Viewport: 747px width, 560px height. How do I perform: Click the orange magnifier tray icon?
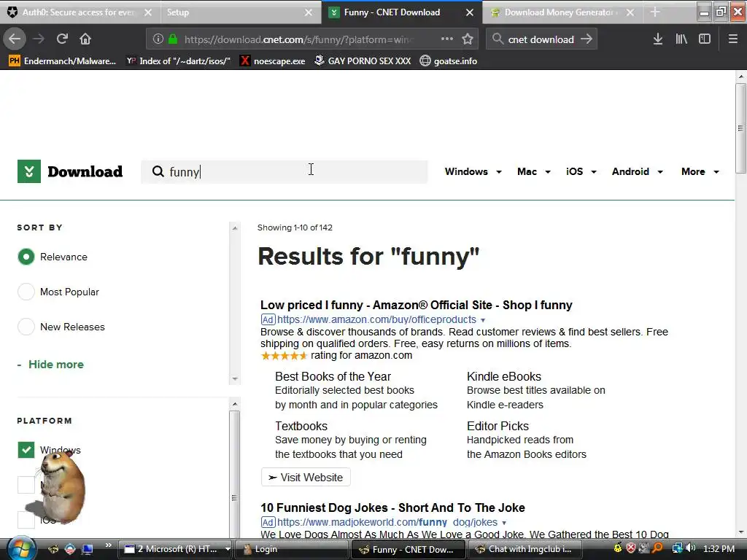point(657,548)
